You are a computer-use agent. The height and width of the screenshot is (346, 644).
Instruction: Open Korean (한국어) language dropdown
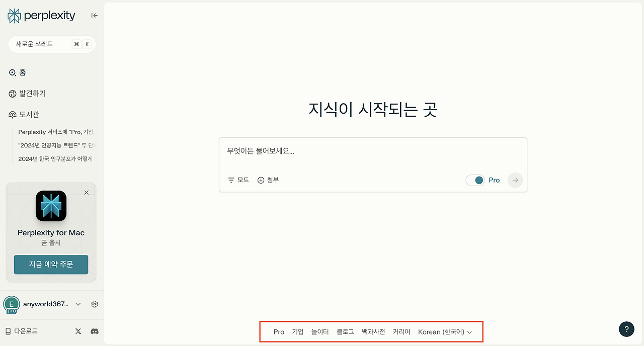[445, 332]
